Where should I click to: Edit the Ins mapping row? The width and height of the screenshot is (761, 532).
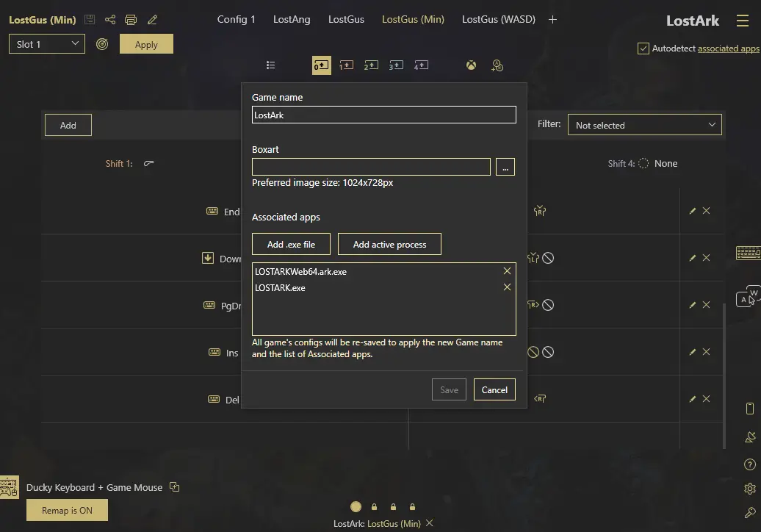point(693,352)
